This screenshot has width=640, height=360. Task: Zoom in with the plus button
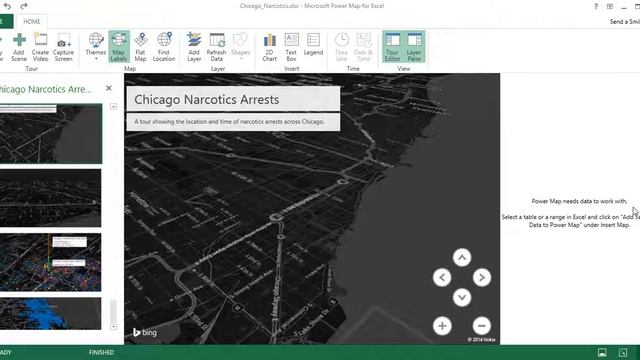click(x=442, y=326)
